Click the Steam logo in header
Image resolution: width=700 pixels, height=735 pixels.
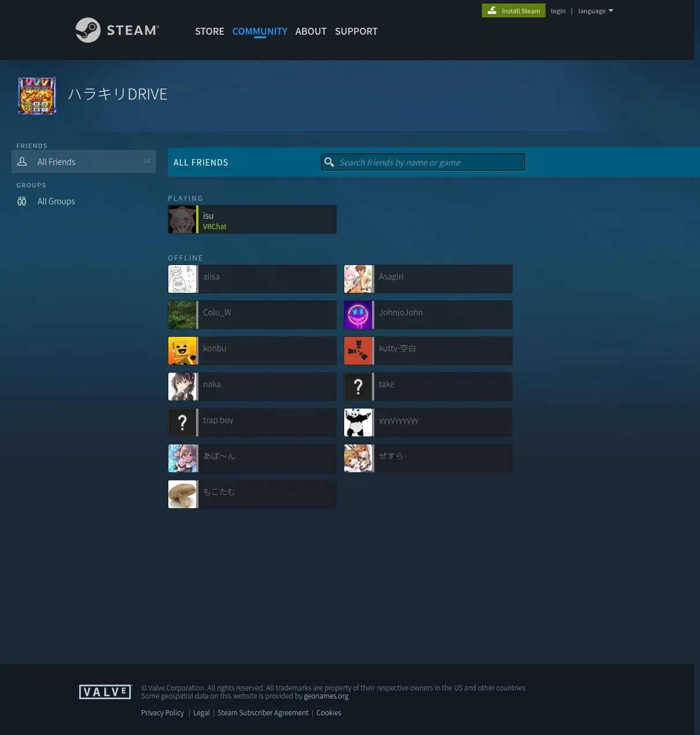pos(117,30)
